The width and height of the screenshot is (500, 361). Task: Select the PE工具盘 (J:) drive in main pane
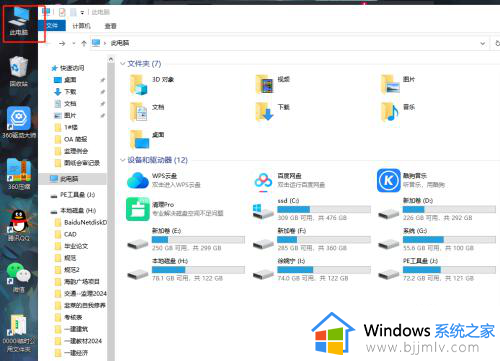[437, 270]
